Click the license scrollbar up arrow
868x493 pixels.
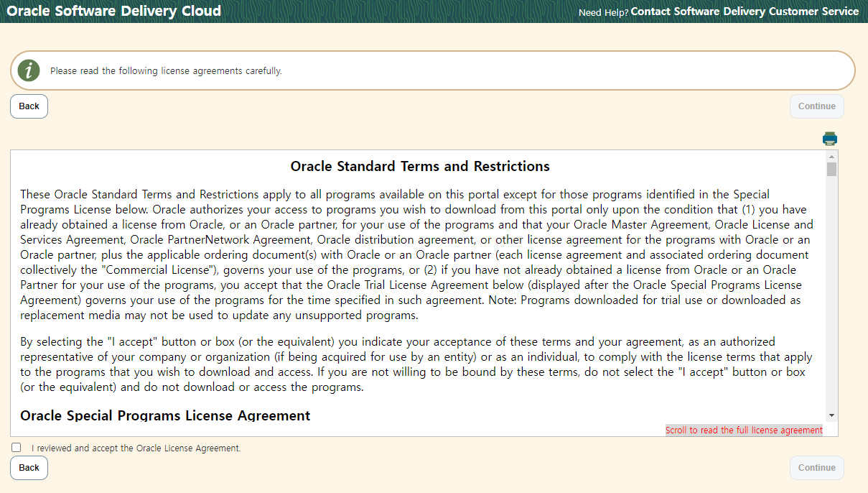[831, 156]
